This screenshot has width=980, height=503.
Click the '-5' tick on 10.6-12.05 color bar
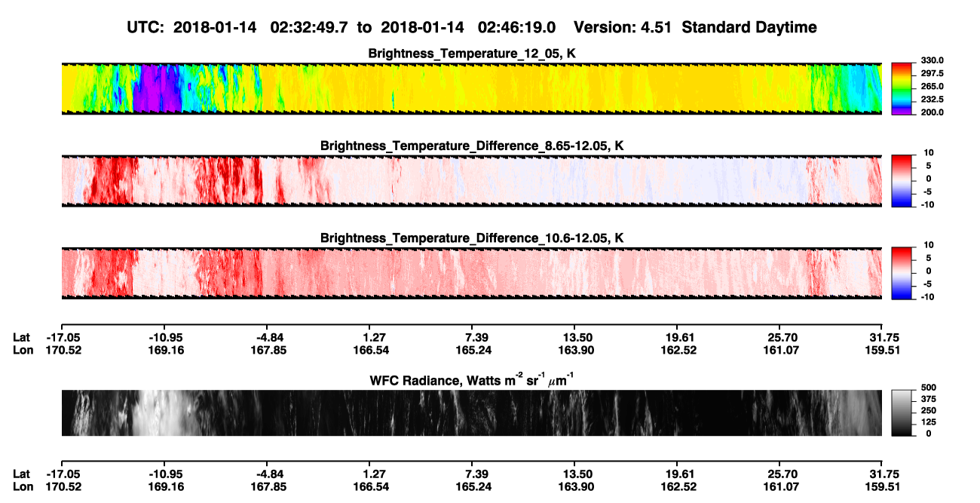pos(928,284)
